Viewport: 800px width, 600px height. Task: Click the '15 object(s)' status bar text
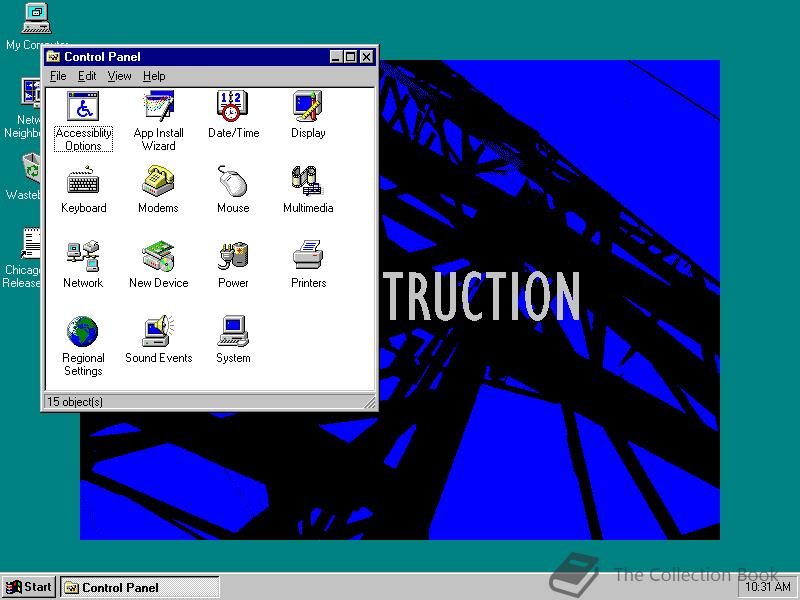click(75, 402)
